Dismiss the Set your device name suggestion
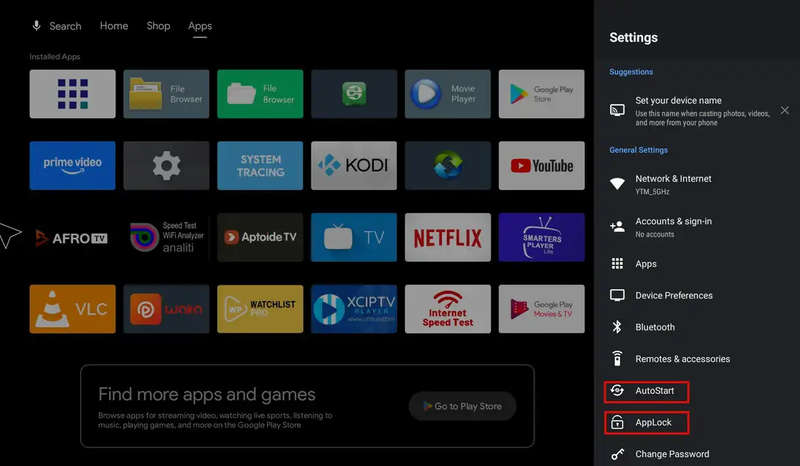800x466 pixels. [785, 110]
